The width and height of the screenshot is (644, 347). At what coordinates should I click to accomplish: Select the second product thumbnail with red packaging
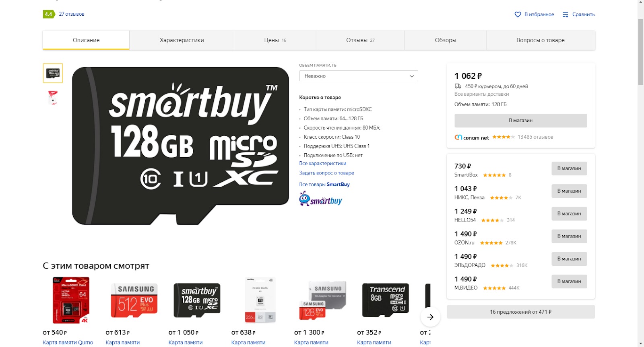53,98
